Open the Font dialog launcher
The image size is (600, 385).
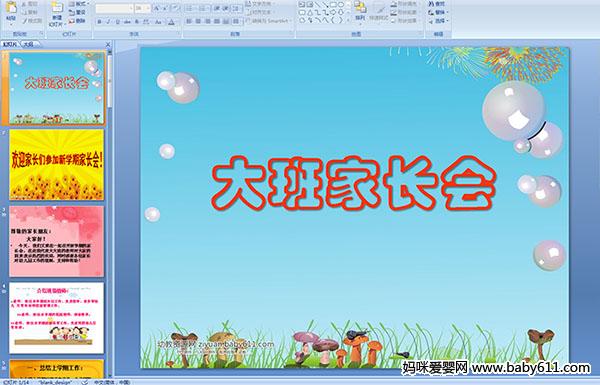(x=178, y=34)
